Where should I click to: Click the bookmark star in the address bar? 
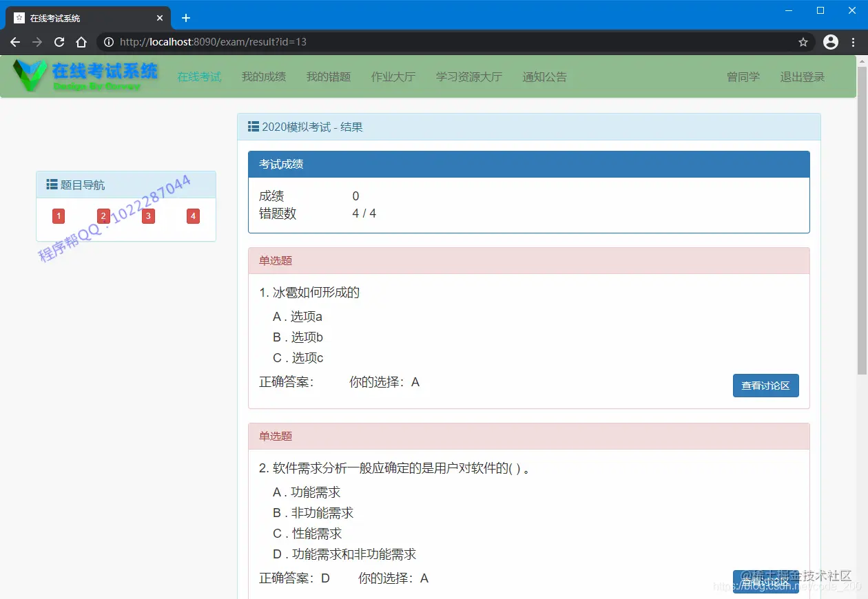[x=803, y=42]
